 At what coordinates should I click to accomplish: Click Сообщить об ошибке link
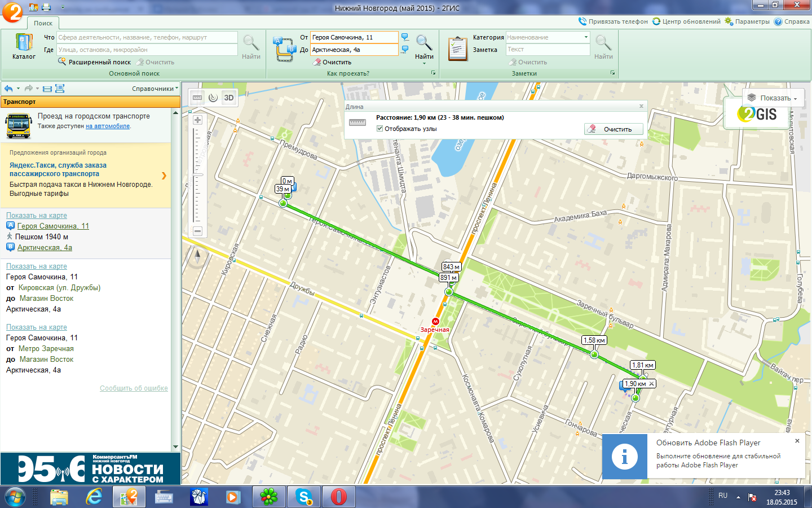coord(134,388)
